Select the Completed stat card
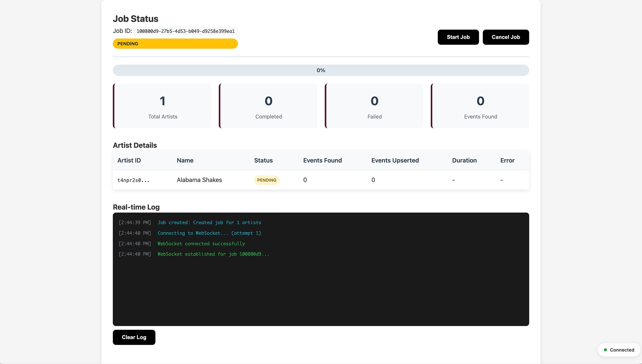The height and width of the screenshot is (364, 642). [x=268, y=106]
